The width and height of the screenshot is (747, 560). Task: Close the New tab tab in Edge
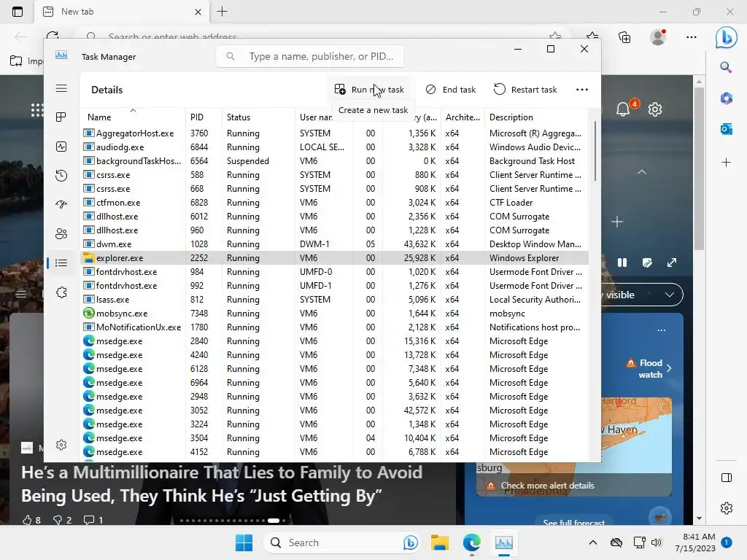pyautogui.click(x=198, y=12)
